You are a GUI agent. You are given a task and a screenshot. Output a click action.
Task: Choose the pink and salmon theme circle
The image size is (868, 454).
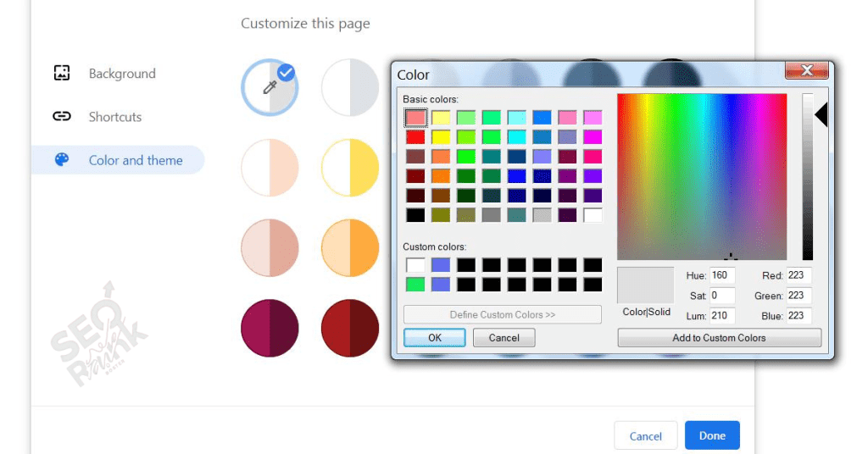click(270, 247)
